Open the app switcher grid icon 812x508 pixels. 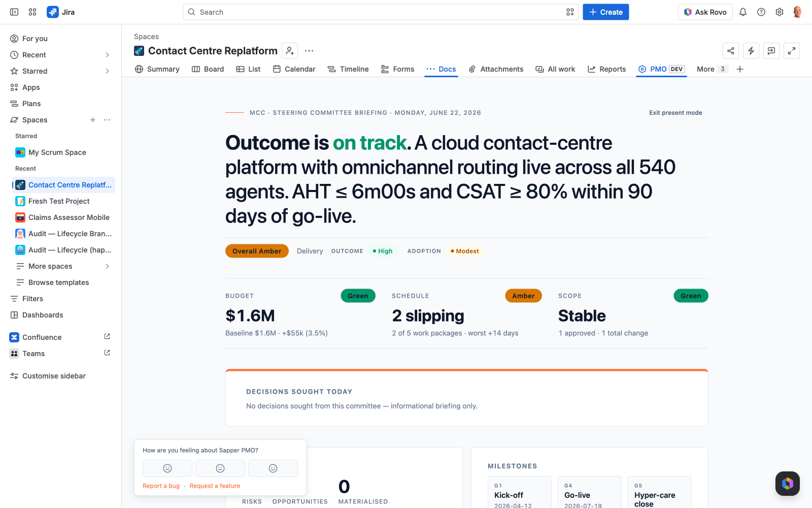[32, 12]
